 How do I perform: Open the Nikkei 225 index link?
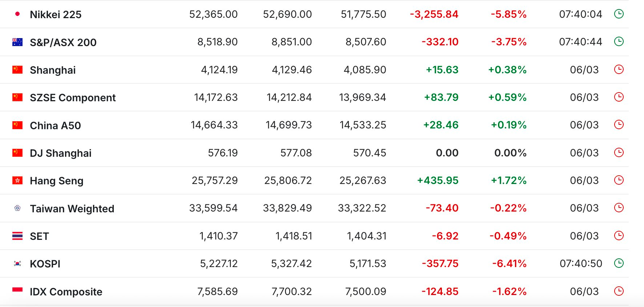tap(56, 15)
